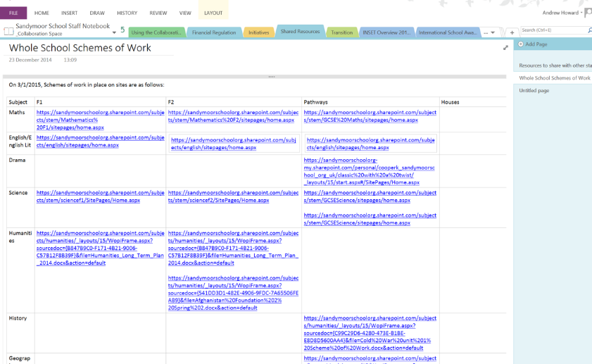Expand page to full view icon
The image size is (592, 364).
[x=505, y=48]
